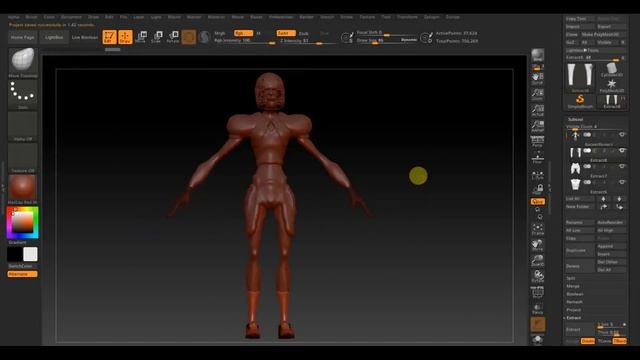Adjust the Z Intensity slider
Viewport: 640px width, 360px height.
(x=308, y=41)
